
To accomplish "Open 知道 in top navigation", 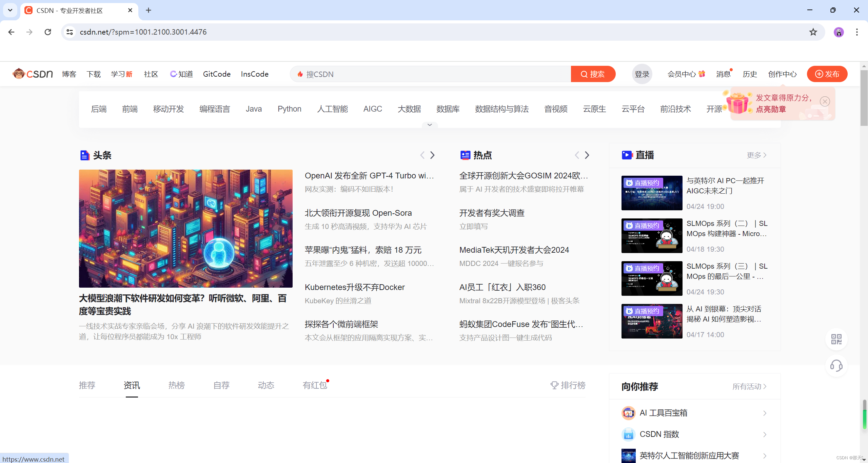I will 181,74.
